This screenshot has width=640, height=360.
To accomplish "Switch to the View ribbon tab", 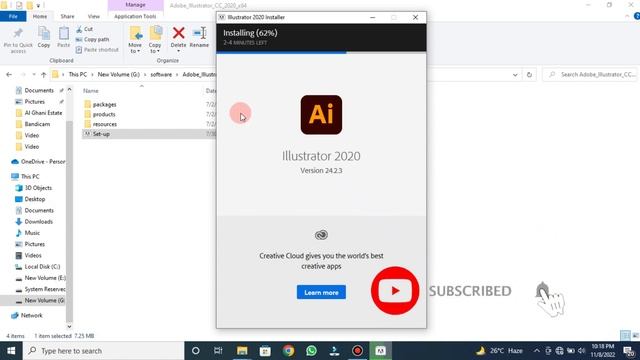I will [93, 16].
